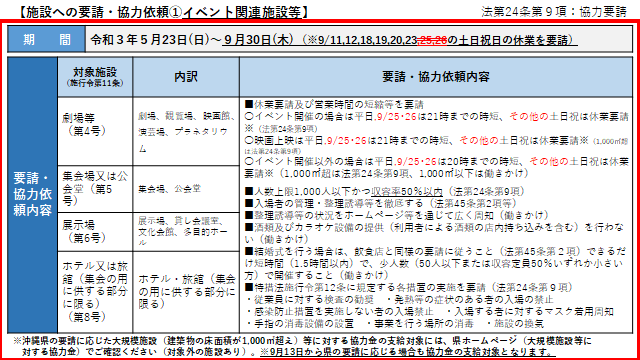
Task: Click the struck-through red 25,26 text
Action: tap(432, 40)
